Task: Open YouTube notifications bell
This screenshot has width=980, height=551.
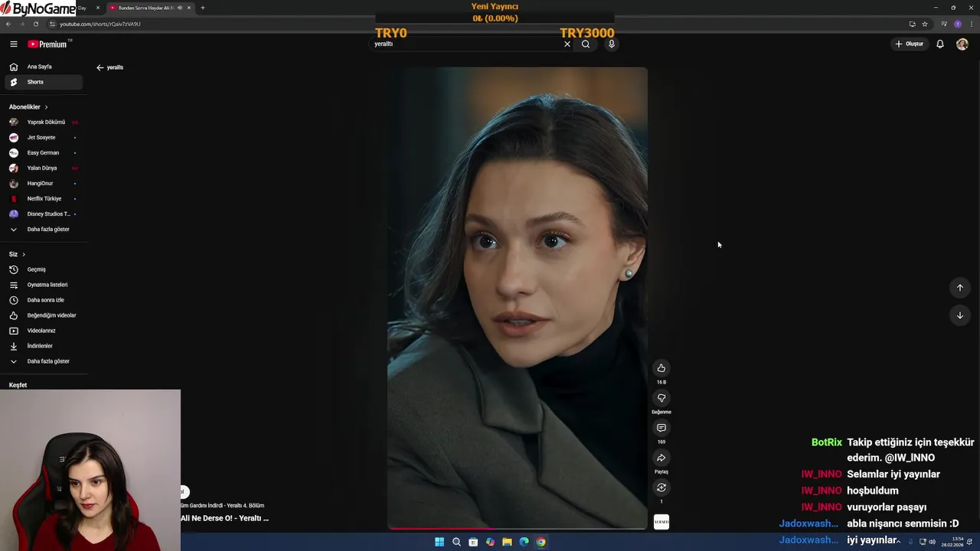Action: coord(940,44)
